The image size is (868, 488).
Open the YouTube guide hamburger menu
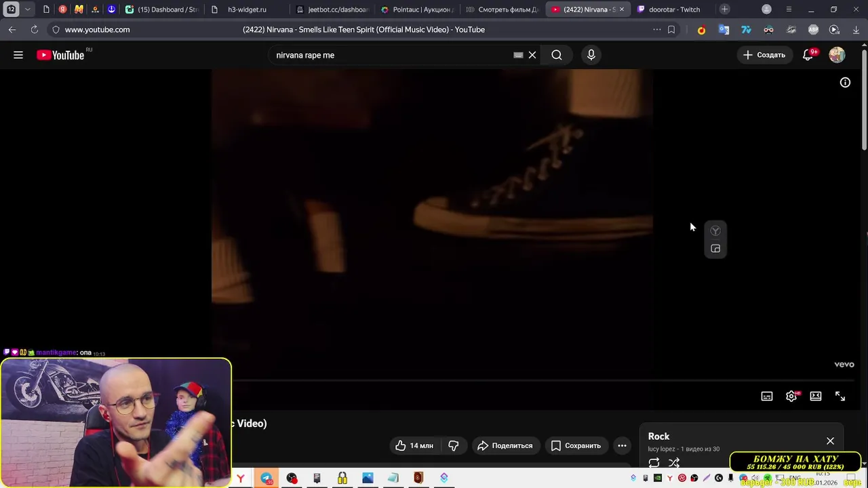[18, 55]
